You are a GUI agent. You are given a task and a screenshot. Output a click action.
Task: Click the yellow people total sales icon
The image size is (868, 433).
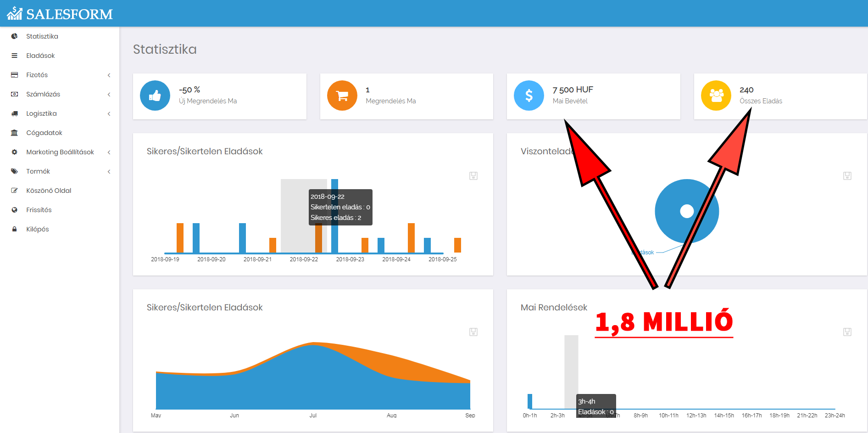(x=716, y=96)
